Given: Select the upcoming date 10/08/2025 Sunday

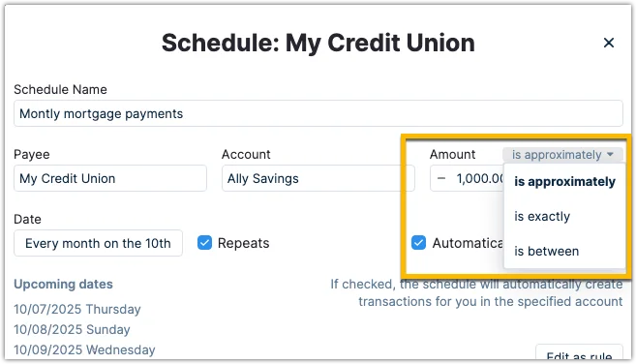Looking at the screenshot, I should (x=72, y=329).
